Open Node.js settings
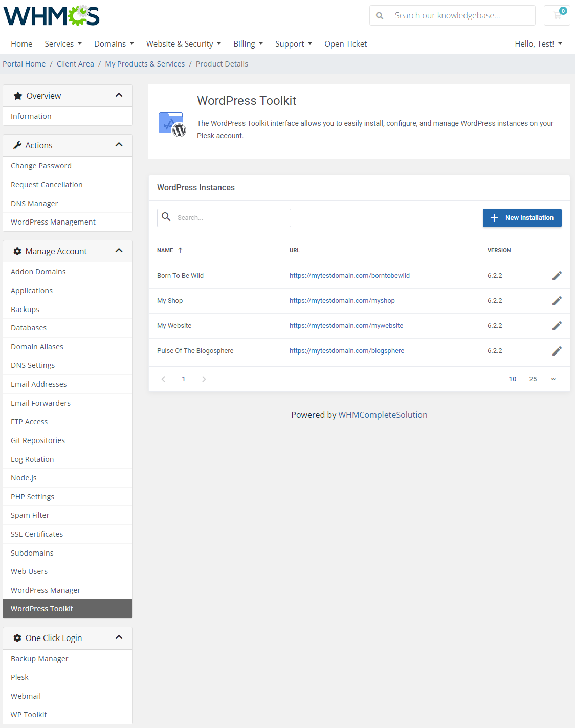Image resolution: width=575 pixels, height=728 pixels. (68, 478)
